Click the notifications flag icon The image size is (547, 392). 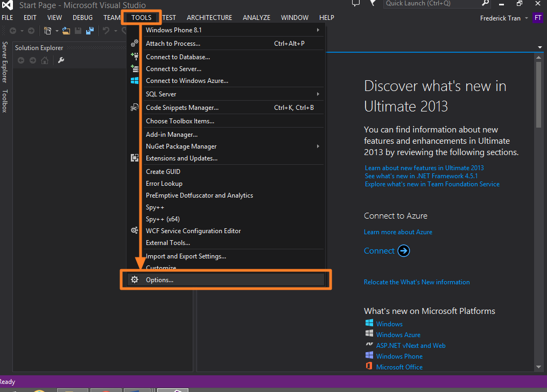(373, 3)
